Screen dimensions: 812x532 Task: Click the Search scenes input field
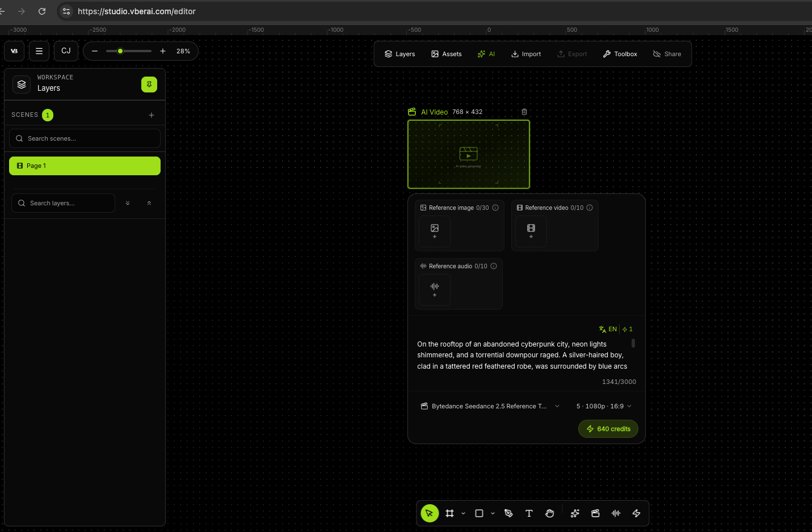pyautogui.click(x=85, y=138)
